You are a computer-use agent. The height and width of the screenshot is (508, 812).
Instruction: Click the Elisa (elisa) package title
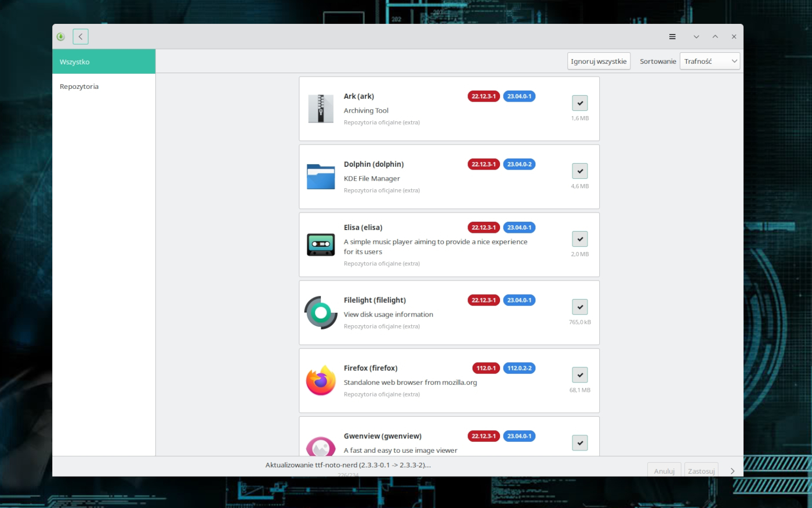pos(363,228)
